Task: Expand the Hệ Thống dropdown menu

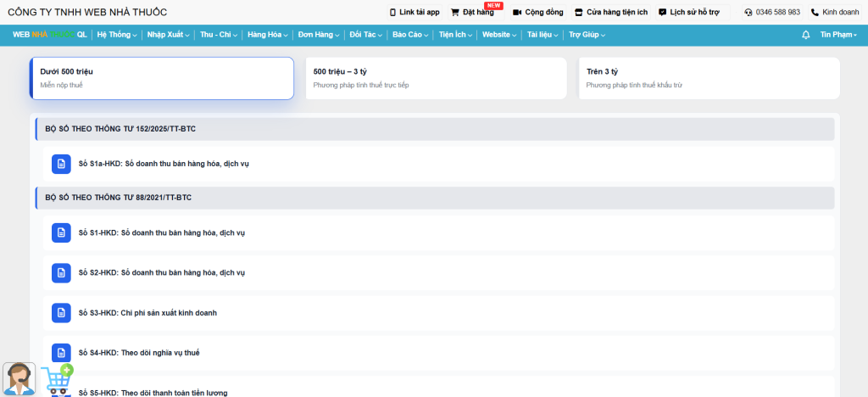Action: (117, 35)
